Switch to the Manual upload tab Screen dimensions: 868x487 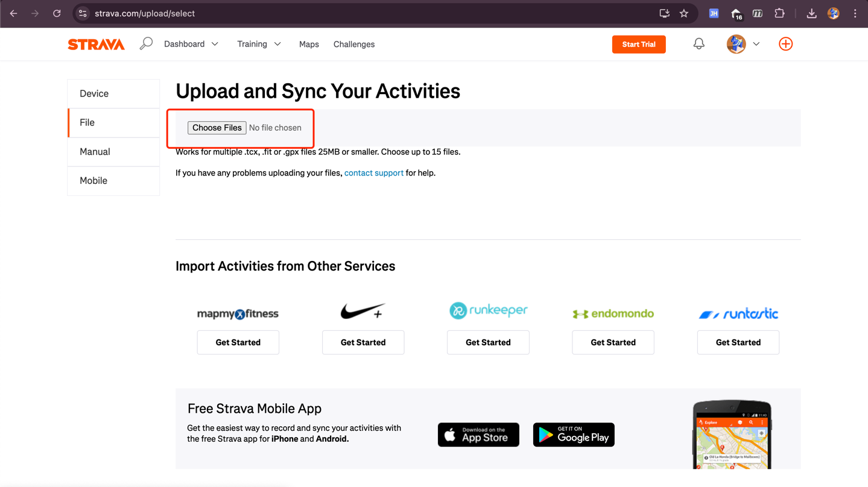click(x=95, y=152)
